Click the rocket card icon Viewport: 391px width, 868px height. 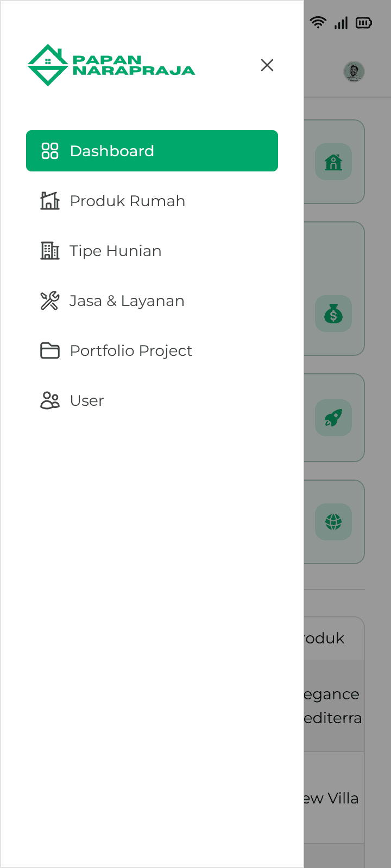(x=333, y=418)
